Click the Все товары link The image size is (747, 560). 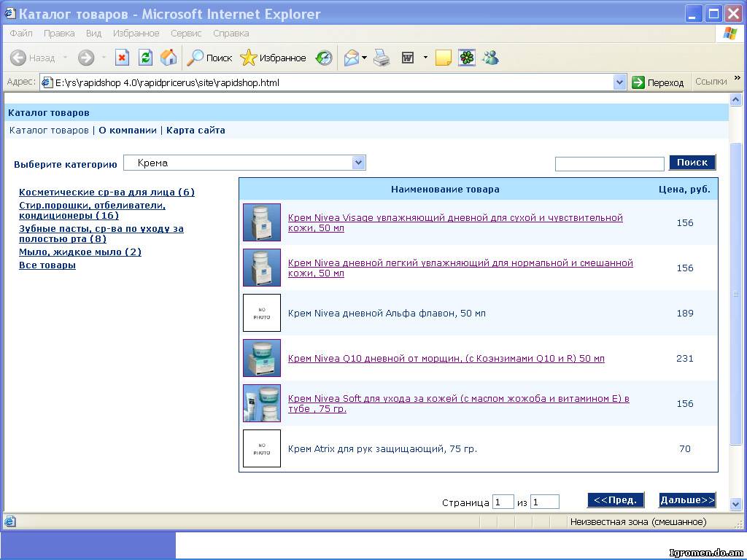[x=47, y=265]
